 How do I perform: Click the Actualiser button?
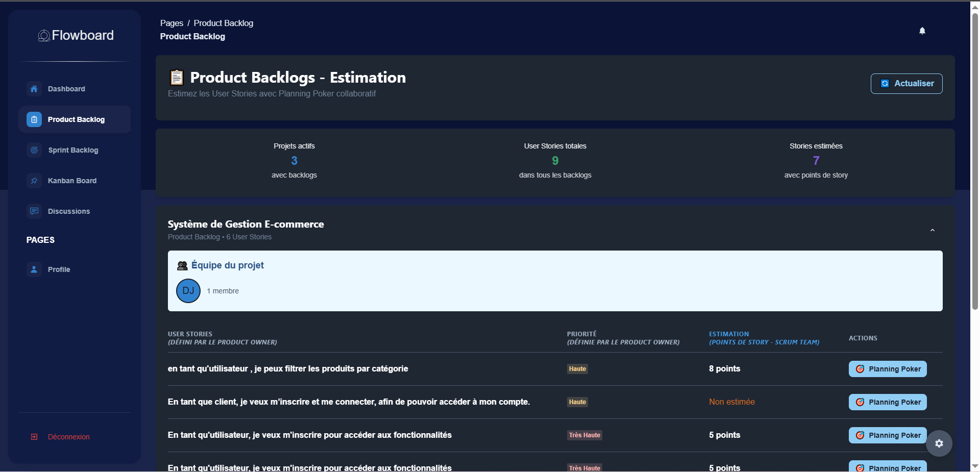point(906,84)
